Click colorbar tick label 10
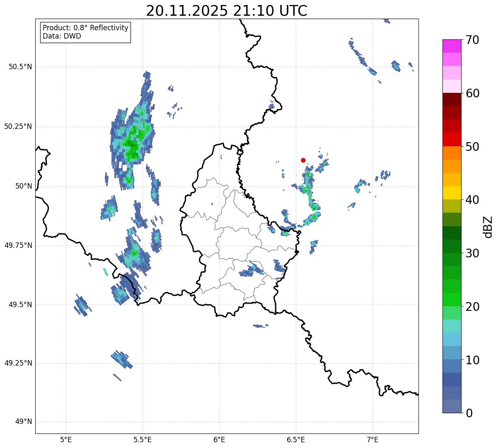 (x=472, y=360)
